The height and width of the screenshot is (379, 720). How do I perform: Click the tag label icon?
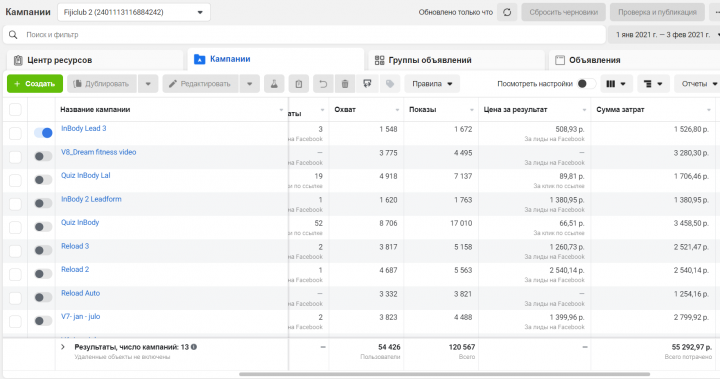pos(390,84)
